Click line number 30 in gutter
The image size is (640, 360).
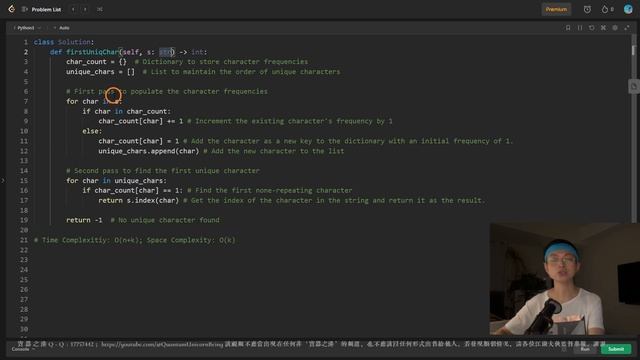(x=24, y=329)
